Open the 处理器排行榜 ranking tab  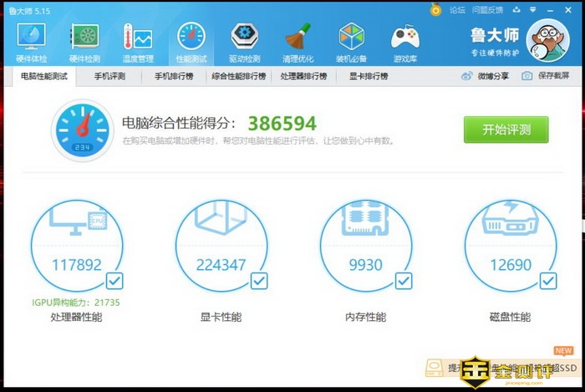point(303,76)
